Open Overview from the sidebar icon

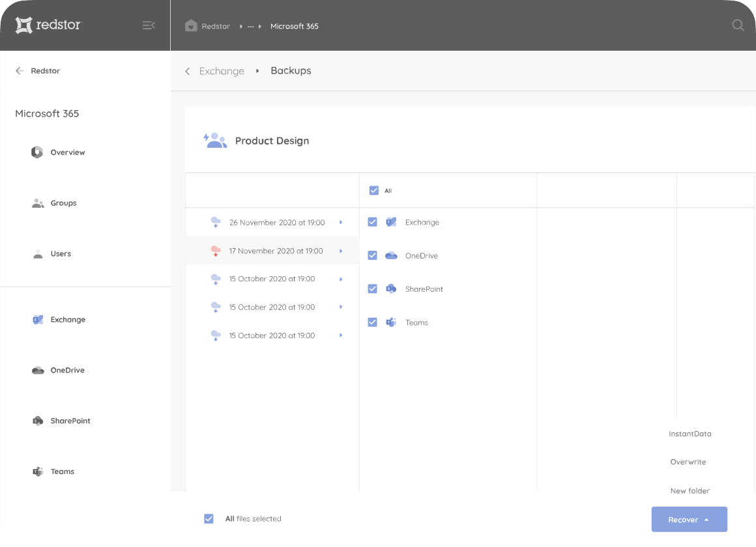click(37, 152)
